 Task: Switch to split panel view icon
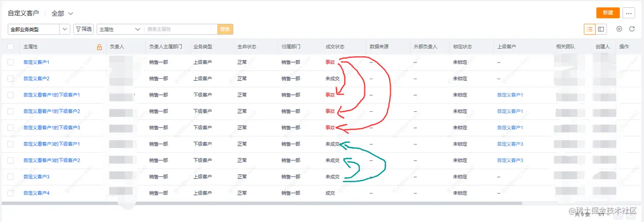pos(601,29)
